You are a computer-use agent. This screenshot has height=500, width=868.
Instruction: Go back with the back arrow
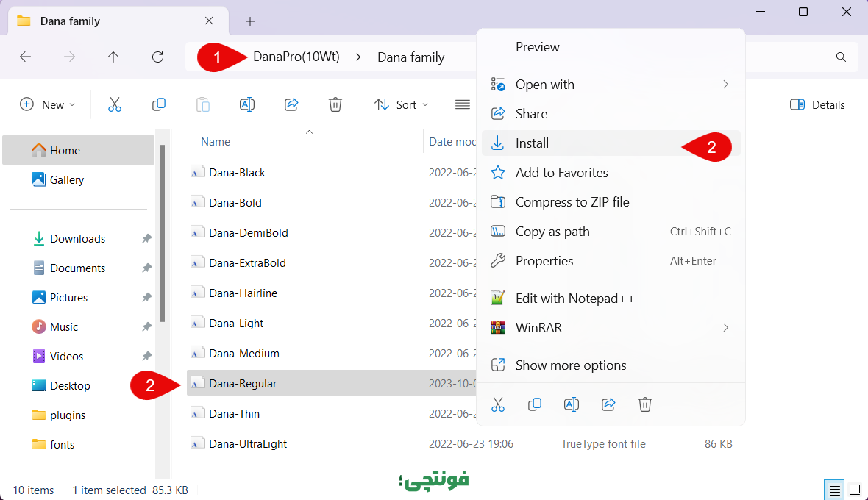(x=26, y=57)
